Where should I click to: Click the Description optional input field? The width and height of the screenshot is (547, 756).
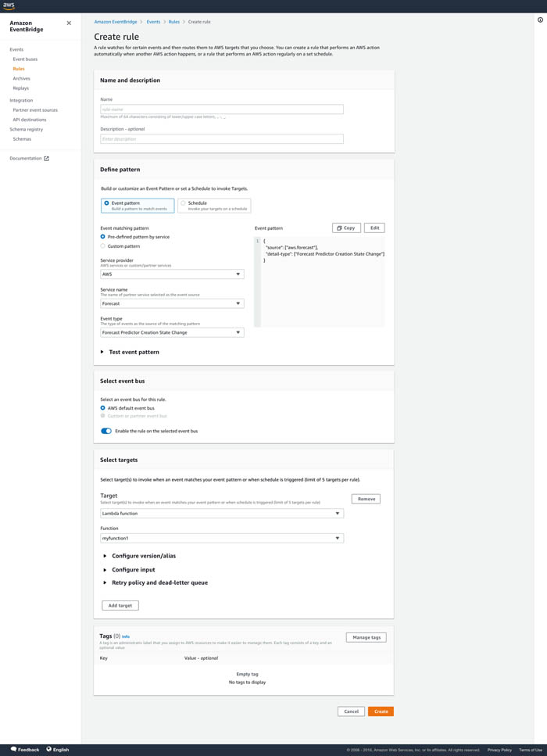(x=222, y=139)
